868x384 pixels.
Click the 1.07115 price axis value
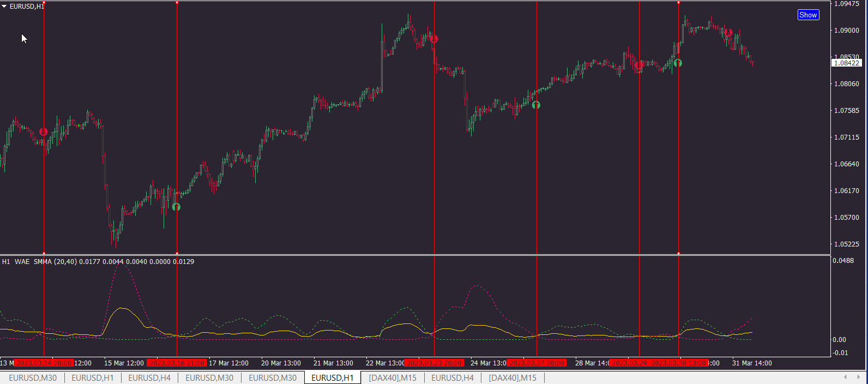[847, 137]
